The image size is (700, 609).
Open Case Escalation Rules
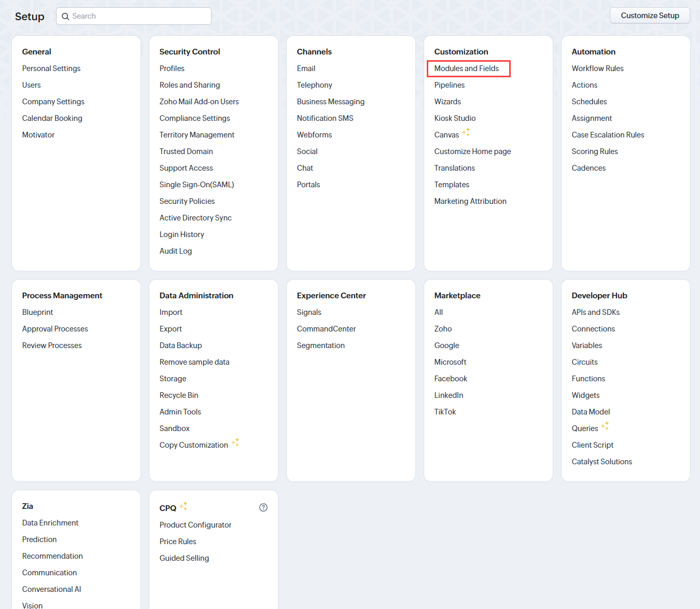point(608,135)
